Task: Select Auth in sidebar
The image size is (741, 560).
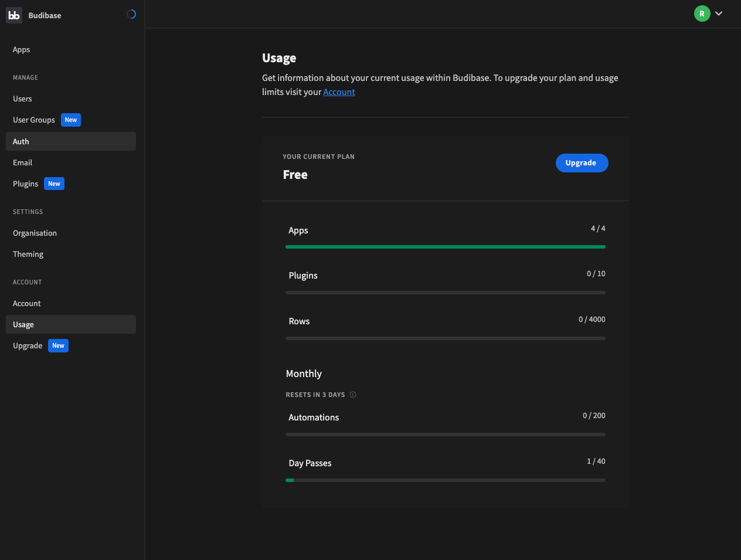Action: [x=71, y=141]
